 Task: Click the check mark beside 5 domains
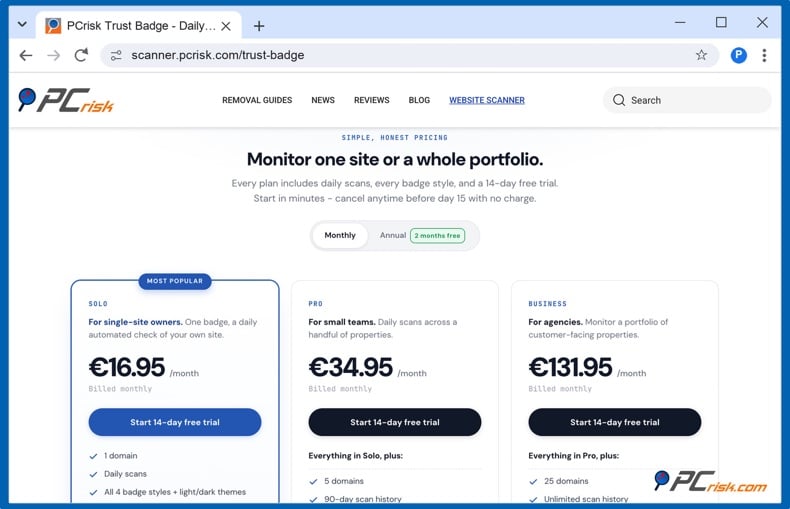point(313,482)
